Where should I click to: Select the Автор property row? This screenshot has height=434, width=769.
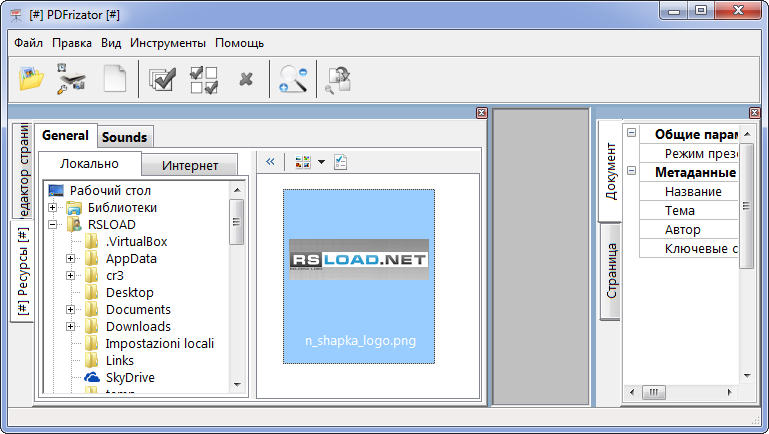[x=689, y=230]
